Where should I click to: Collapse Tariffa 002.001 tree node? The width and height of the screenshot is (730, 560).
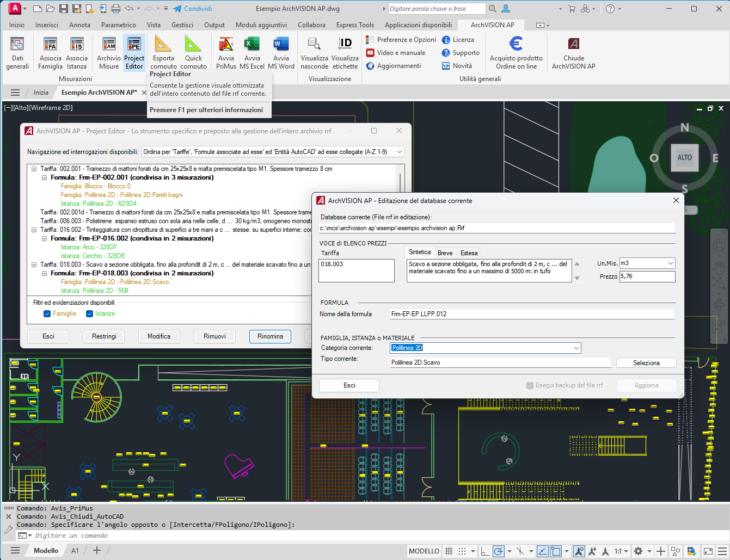pyautogui.click(x=34, y=169)
